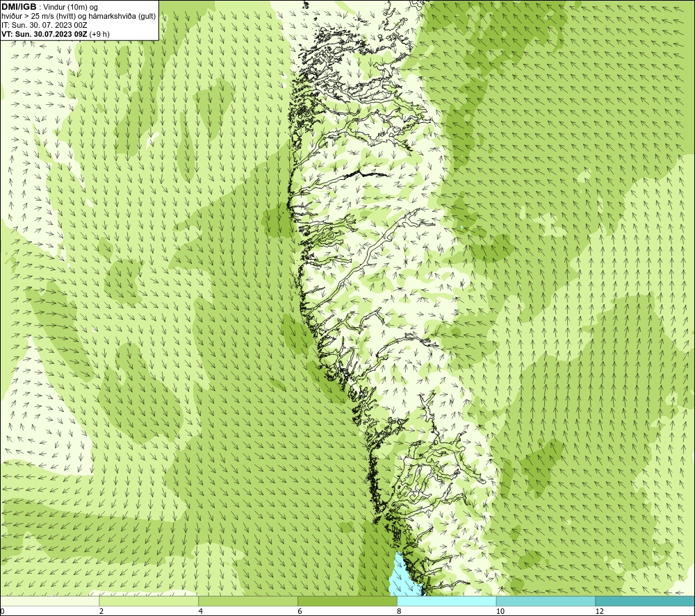The width and height of the screenshot is (695, 616).
Task: Click the DMI/IGB title text
Action: pyautogui.click(x=19, y=7)
